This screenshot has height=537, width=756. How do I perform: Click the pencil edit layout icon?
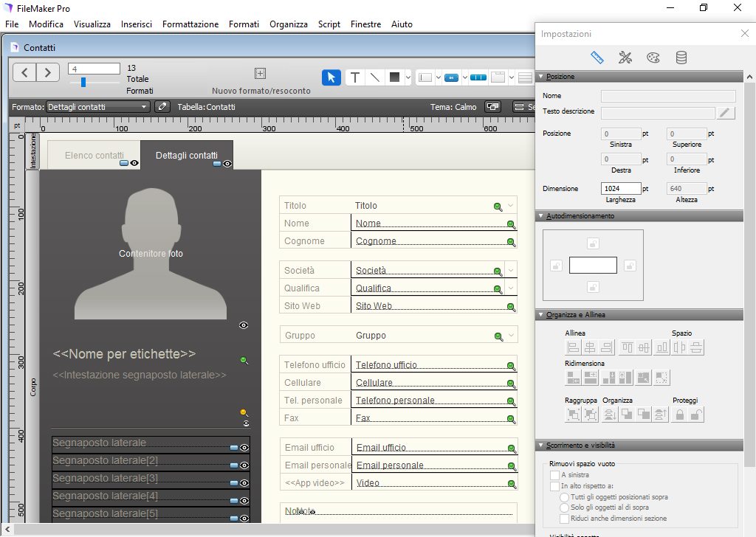tap(163, 107)
